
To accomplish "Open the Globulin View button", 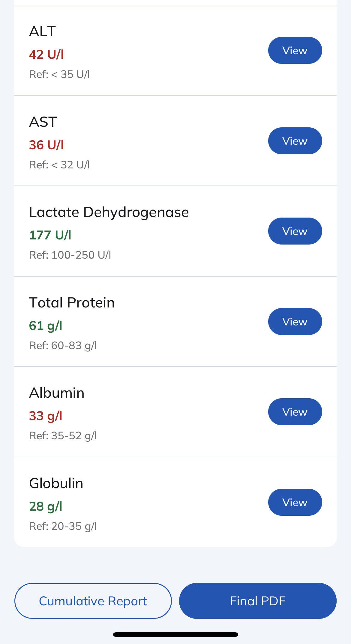I will (x=295, y=502).
